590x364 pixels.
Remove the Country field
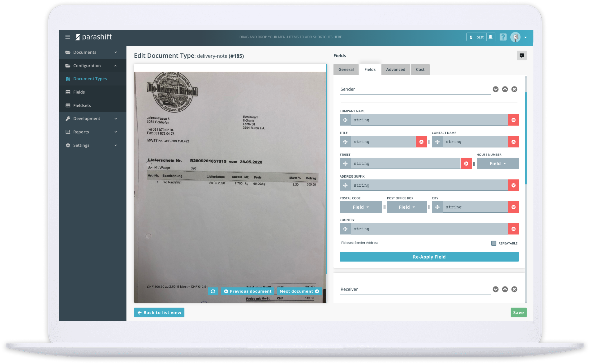[513, 229]
